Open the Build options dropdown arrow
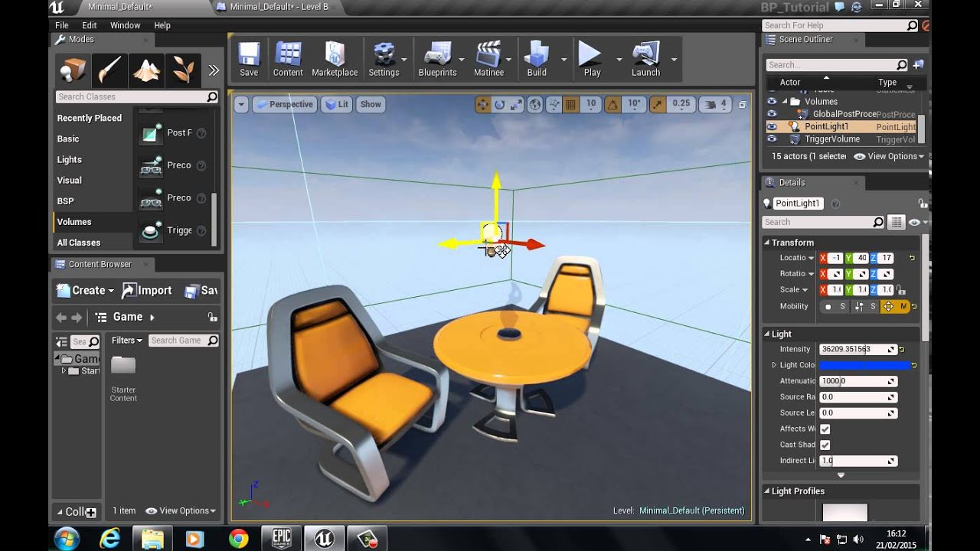 [563, 59]
